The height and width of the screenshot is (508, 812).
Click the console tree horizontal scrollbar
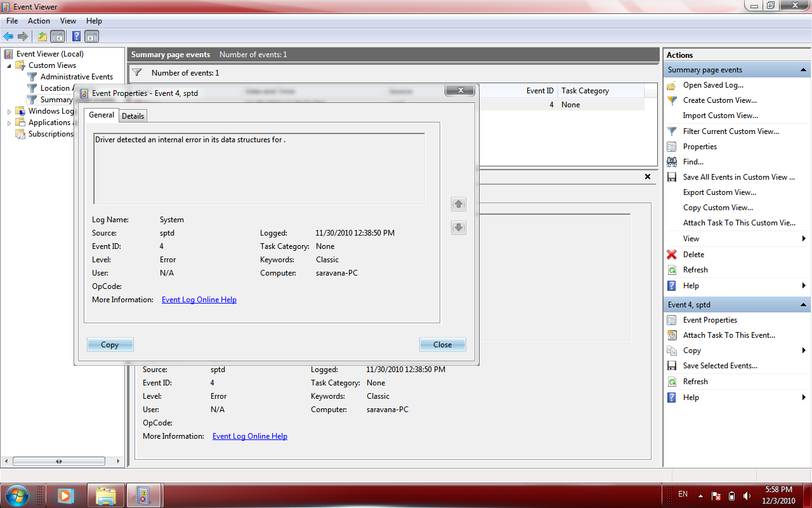pos(59,462)
